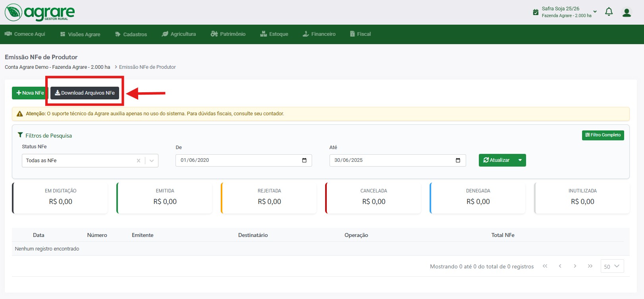Clear the Status NFe selection with X
644x299 pixels.
[139, 161]
